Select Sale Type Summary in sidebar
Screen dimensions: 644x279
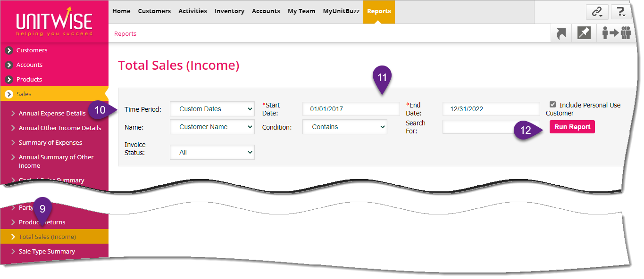47,252
